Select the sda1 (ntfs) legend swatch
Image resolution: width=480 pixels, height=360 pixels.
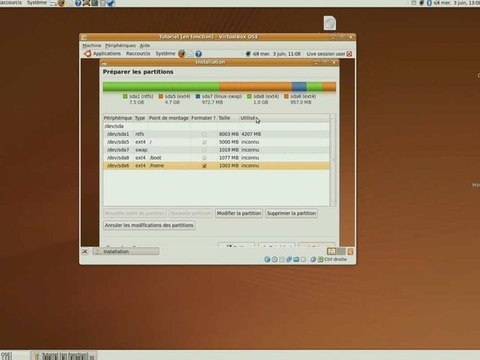[125, 96]
